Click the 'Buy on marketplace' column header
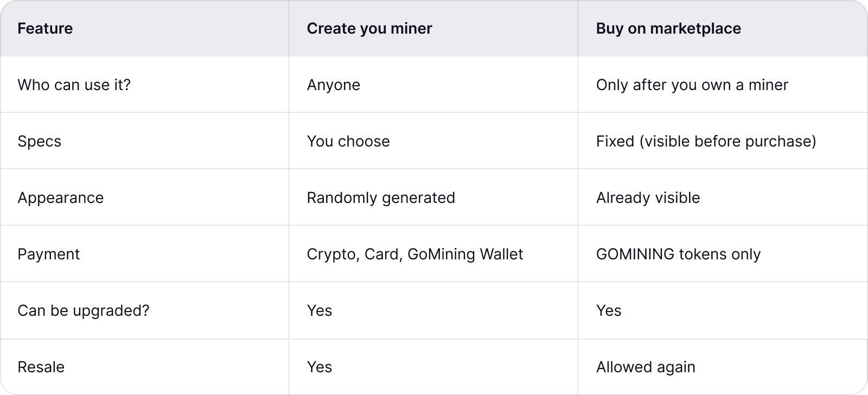The height and width of the screenshot is (395, 868). [668, 28]
